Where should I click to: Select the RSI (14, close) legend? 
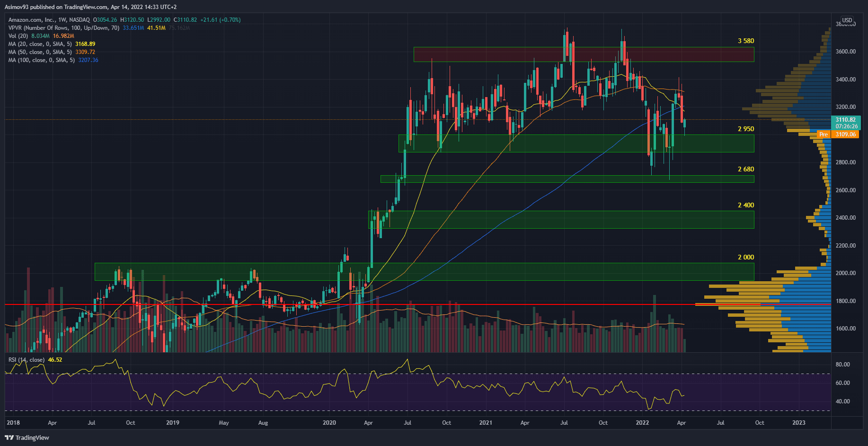click(27, 360)
